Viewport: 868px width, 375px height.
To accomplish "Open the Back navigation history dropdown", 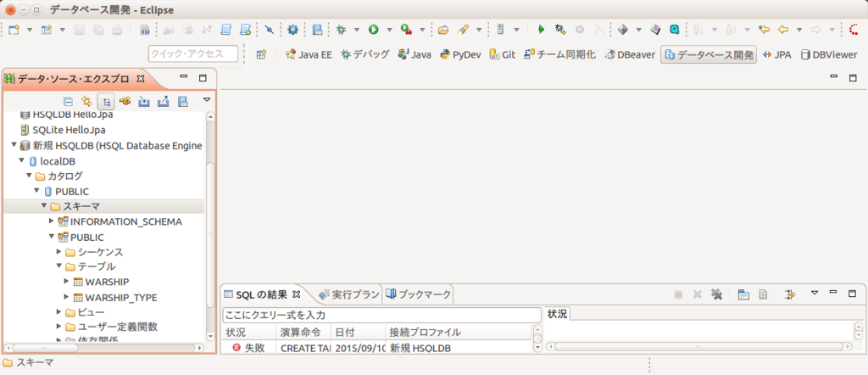I will (x=798, y=30).
